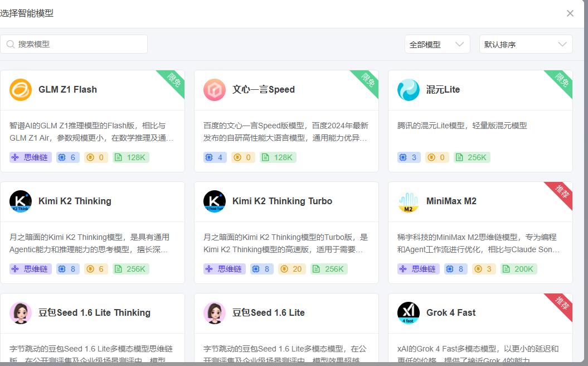Click the coin cost 0 tag on GLM Z1 Flash
The image size is (588, 366).
(96, 157)
